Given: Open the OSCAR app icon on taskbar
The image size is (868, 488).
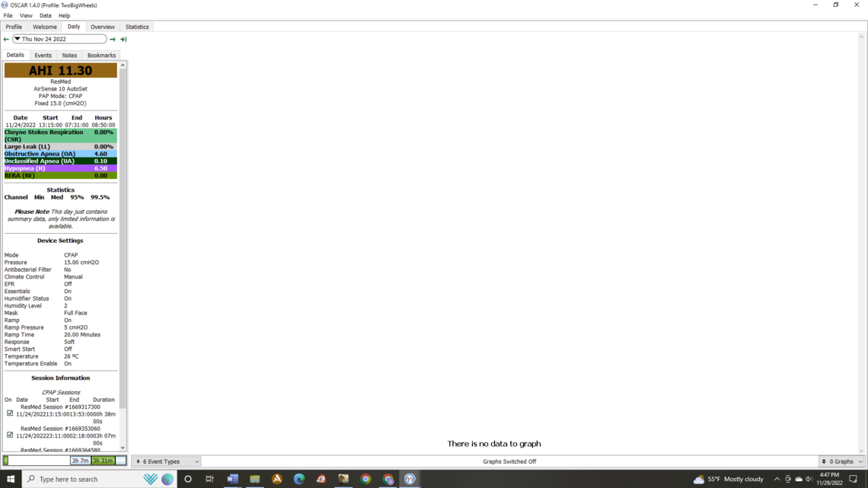Looking at the screenshot, I should 410,479.
